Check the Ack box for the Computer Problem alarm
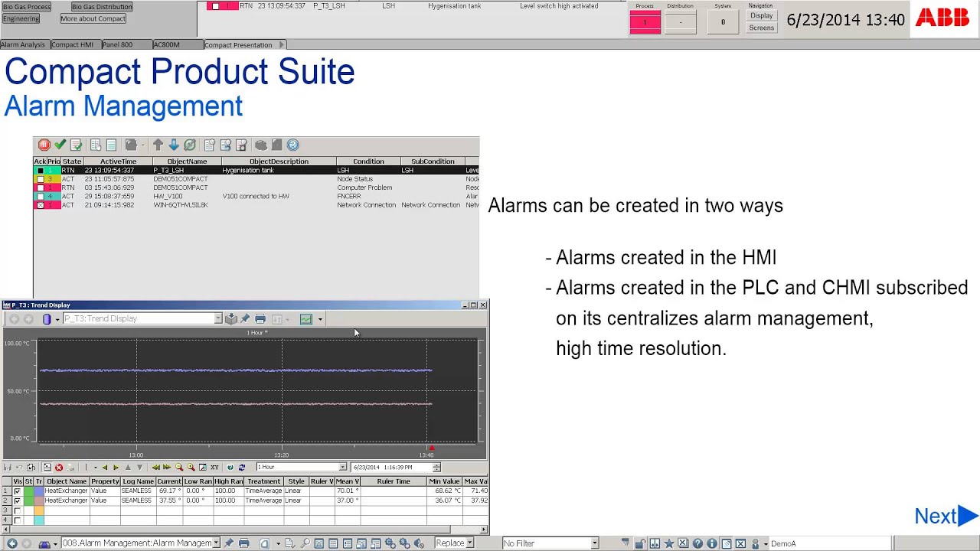980x551 pixels. coord(40,187)
